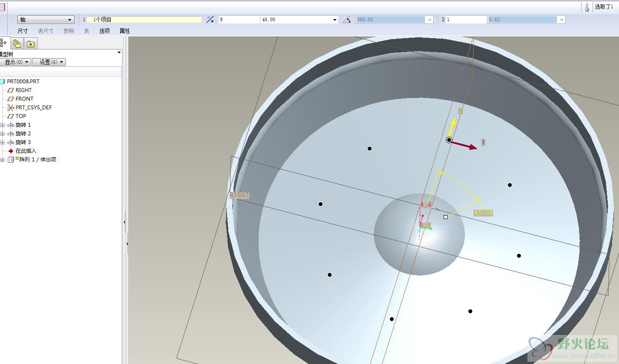This screenshot has width=619, height=364.
Task: Toggle the angular extent icon beside 360.00
Action: 347,20
